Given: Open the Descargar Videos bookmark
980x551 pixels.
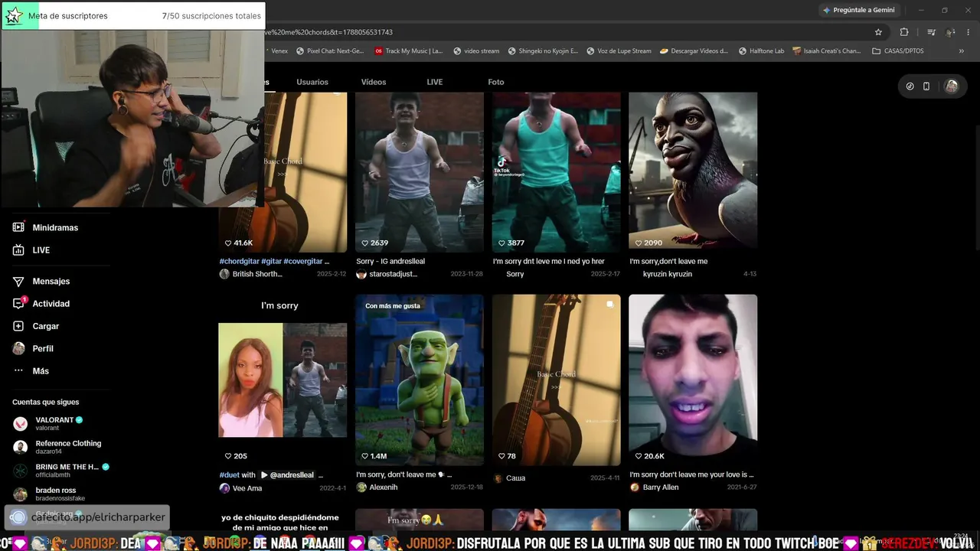Looking at the screenshot, I should [694, 51].
